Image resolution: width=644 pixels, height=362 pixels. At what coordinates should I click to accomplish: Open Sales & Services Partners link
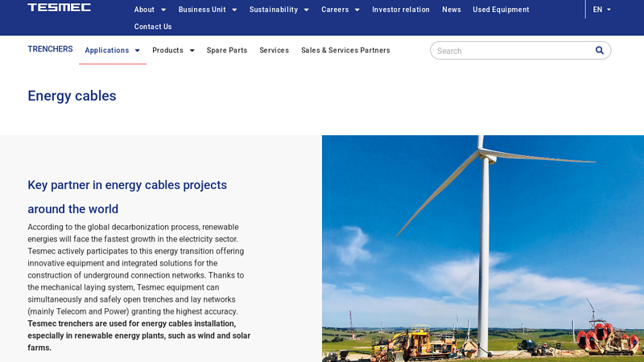[345, 50]
